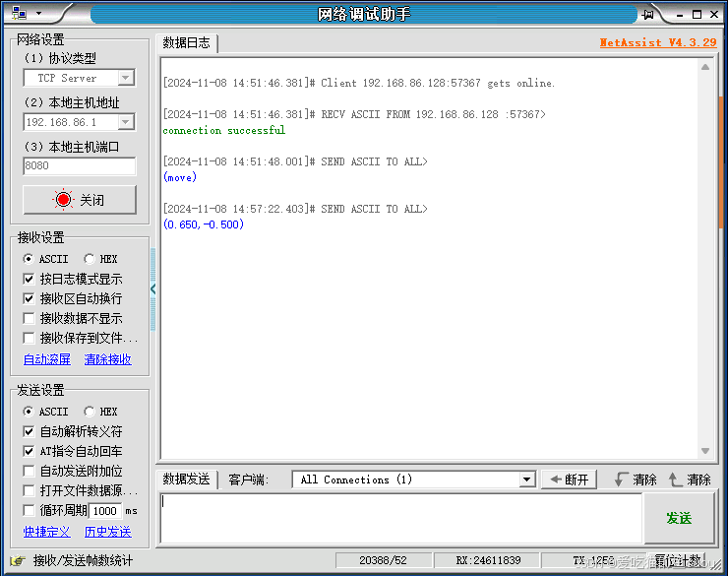Screen dimensions: 728x576
Task: Expand the local host address 192.168.86.1 dropdown
Action: click(126, 122)
